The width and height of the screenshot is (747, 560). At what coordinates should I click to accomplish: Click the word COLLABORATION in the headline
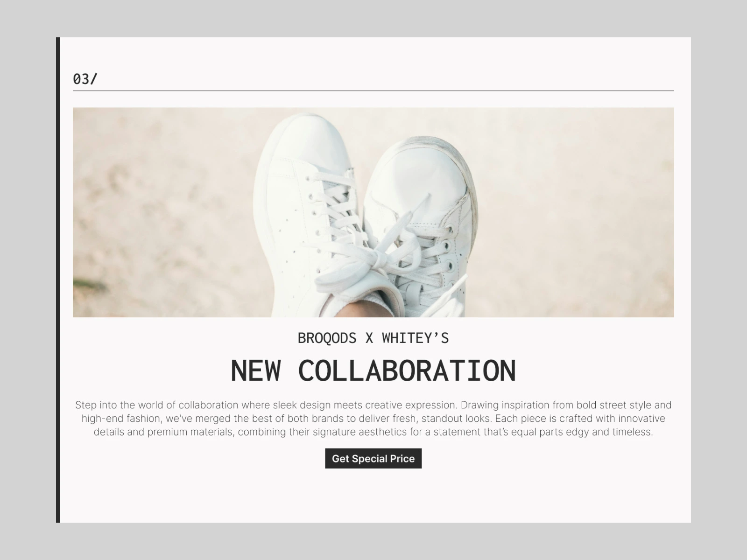point(407,371)
